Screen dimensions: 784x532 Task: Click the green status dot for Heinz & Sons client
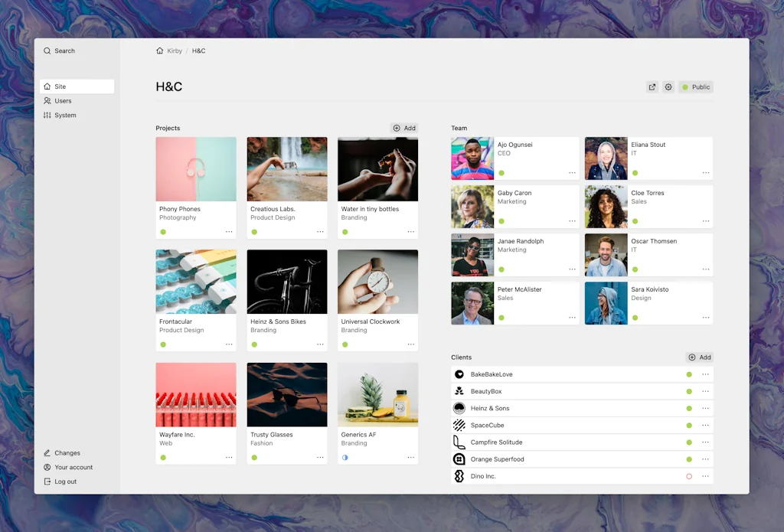(x=689, y=409)
